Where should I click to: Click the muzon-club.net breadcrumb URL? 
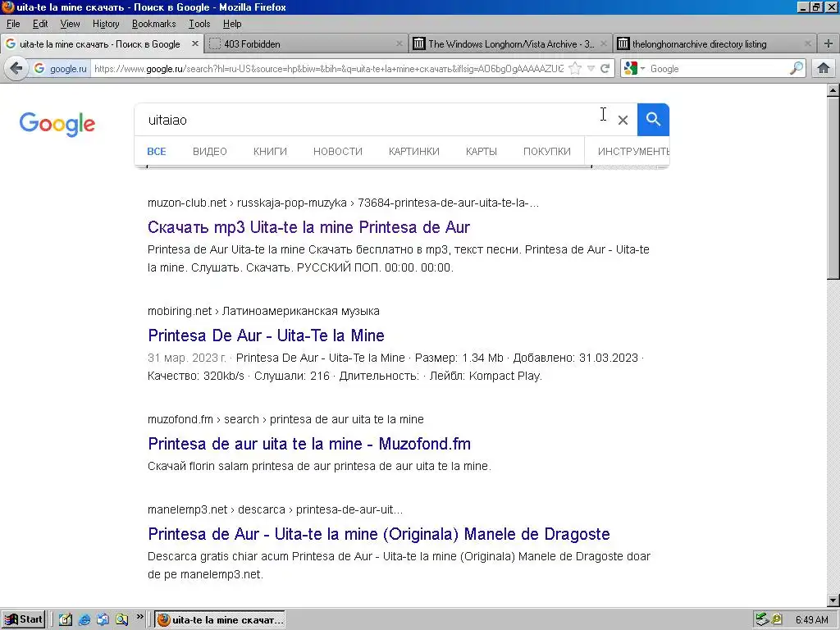(344, 203)
